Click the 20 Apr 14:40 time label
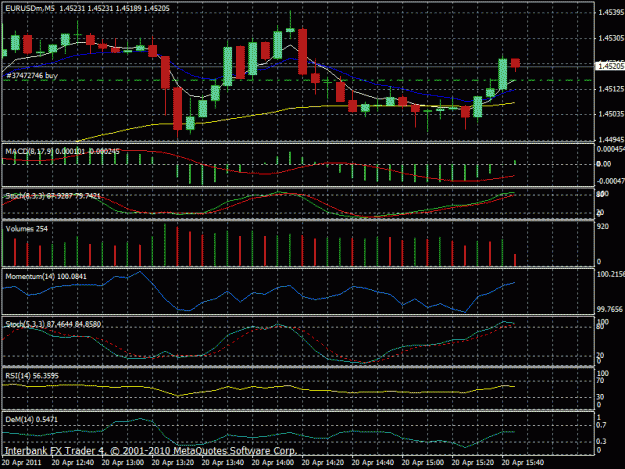 pyautogui.click(x=373, y=463)
